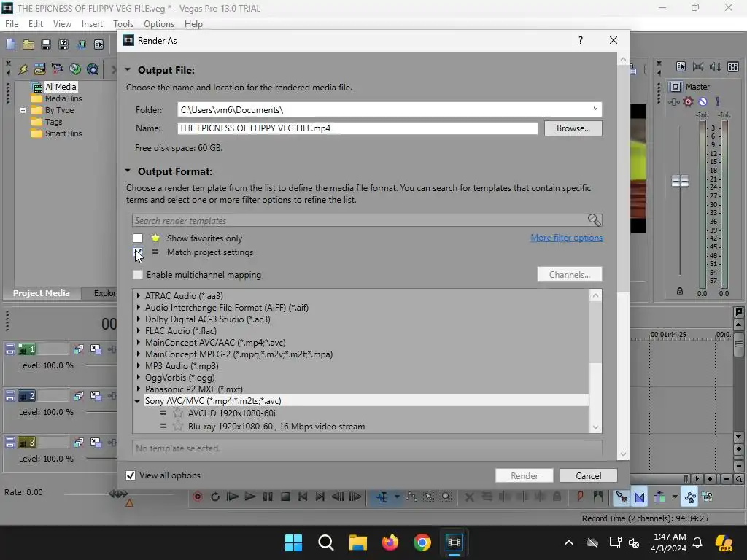Select the Selection Edit tool icon

429,497
